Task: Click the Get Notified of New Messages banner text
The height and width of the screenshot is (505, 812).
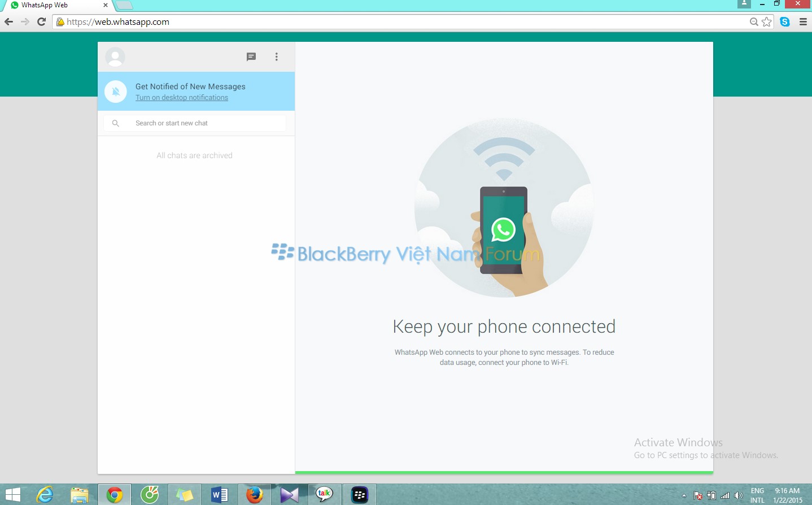Action: point(190,86)
